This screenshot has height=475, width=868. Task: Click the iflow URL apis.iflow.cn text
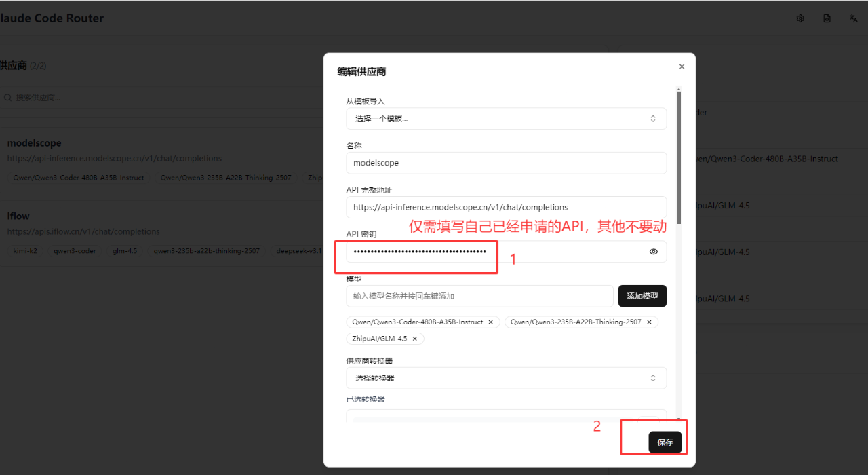(x=83, y=231)
